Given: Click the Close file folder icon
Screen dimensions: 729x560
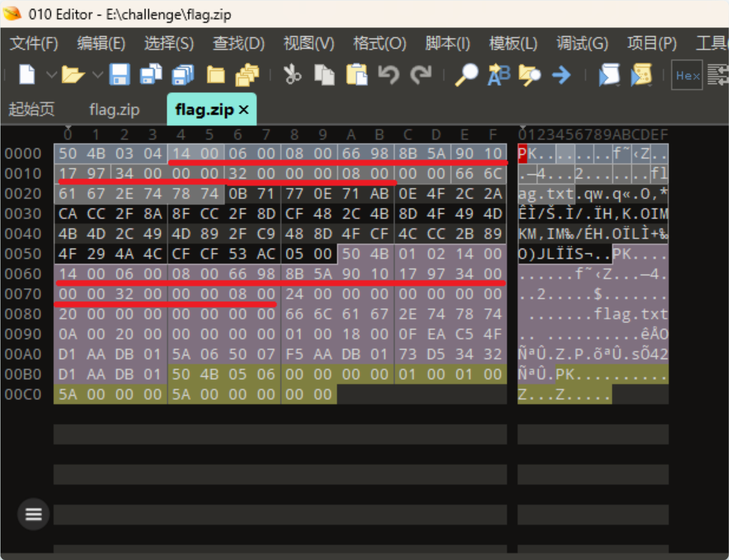Looking at the screenshot, I should [x=216, y=74].
